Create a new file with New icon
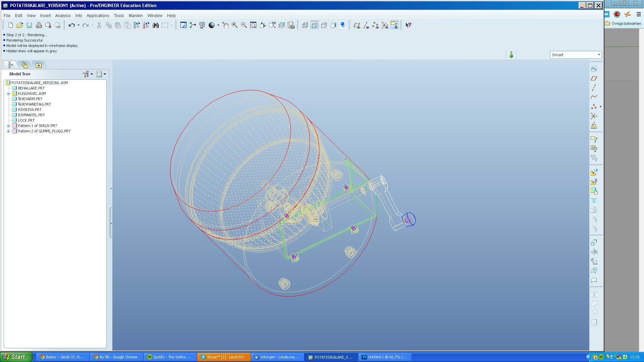This screenshot has width=644, height=362. point(11,25)
